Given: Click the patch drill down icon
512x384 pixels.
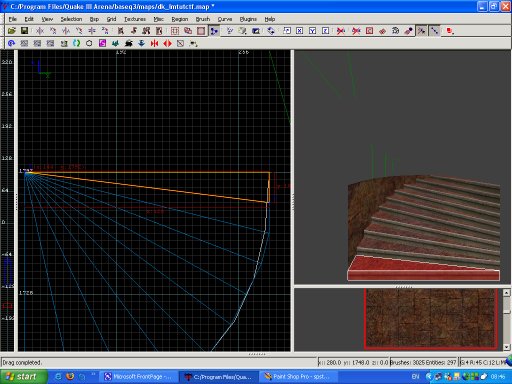Looking at the screenshot, I should pos(395,31).
